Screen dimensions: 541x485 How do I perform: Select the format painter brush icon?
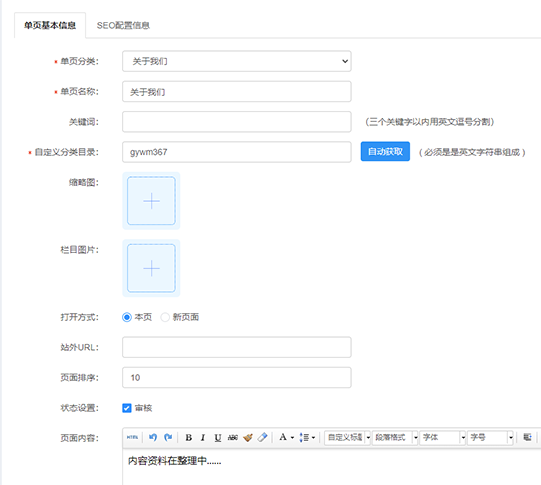coord(248,437)
